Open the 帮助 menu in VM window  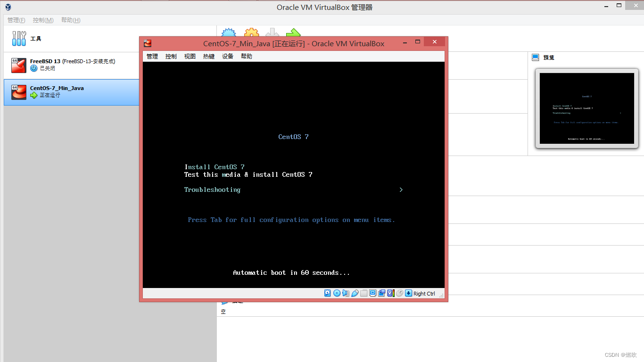pyautogui.click(x=247, y=56)
